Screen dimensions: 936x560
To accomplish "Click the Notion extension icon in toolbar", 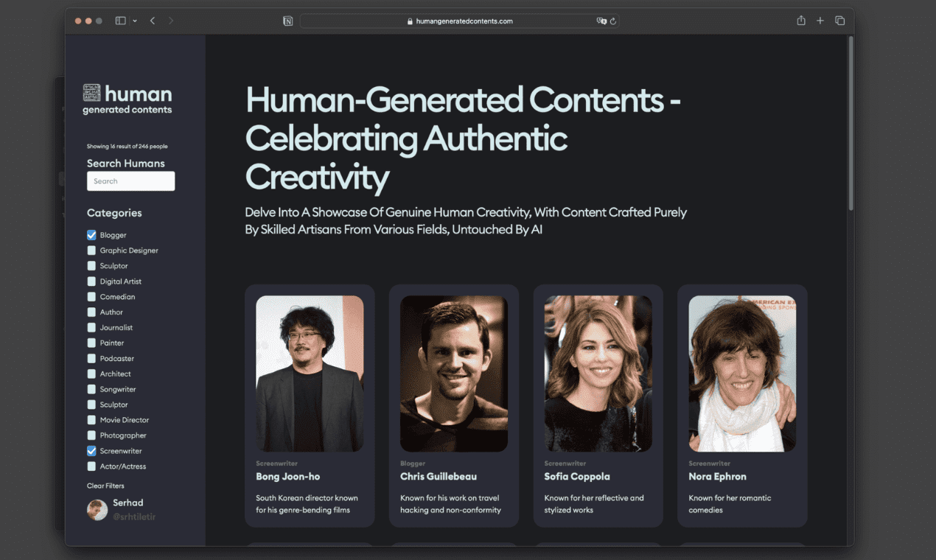I will tap(288, 21).
